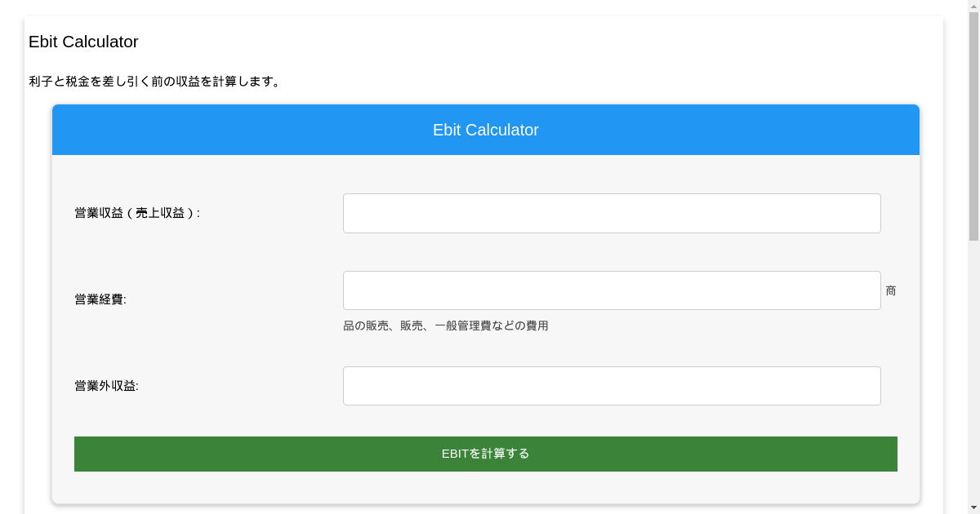Click inside the 営業収益（売上収益） input field

click(611, 213)
